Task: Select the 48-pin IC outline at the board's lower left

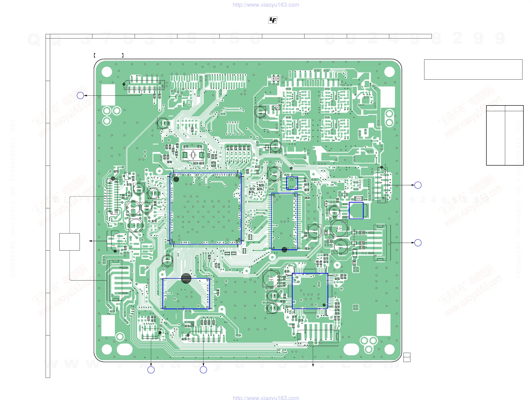Action: click(186, 293)
